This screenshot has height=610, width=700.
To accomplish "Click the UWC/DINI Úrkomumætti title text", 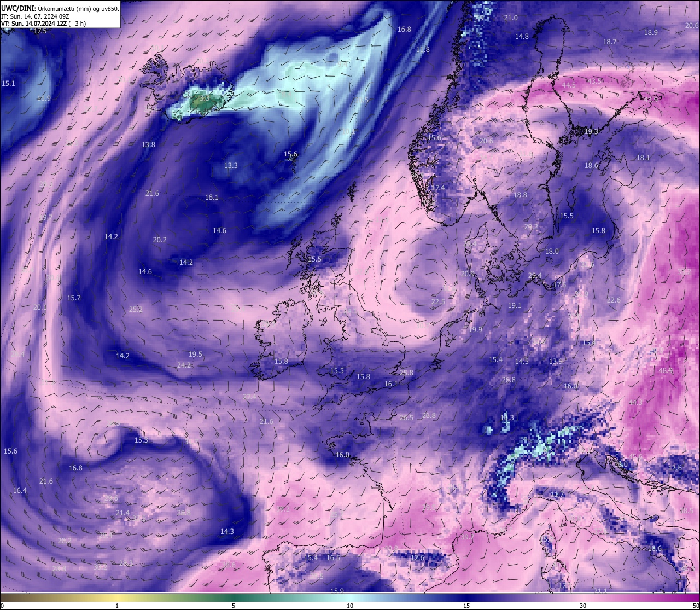I will [60, 9].
